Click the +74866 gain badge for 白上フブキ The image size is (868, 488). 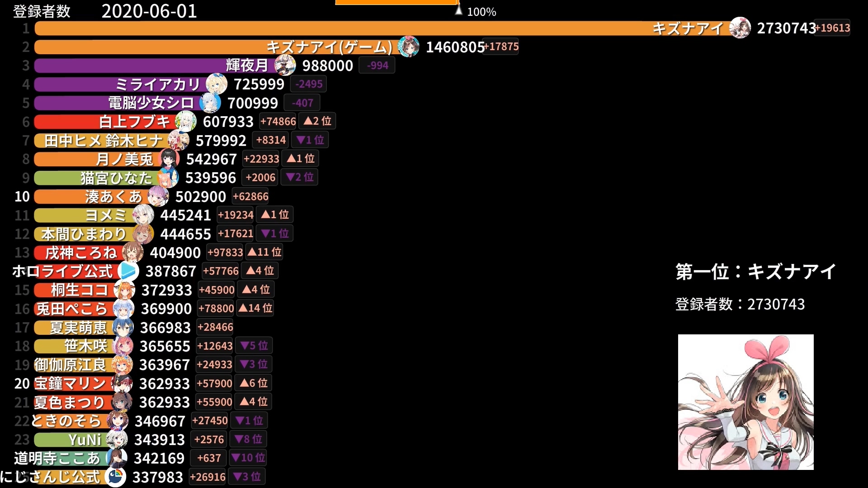tap(278, 122)
